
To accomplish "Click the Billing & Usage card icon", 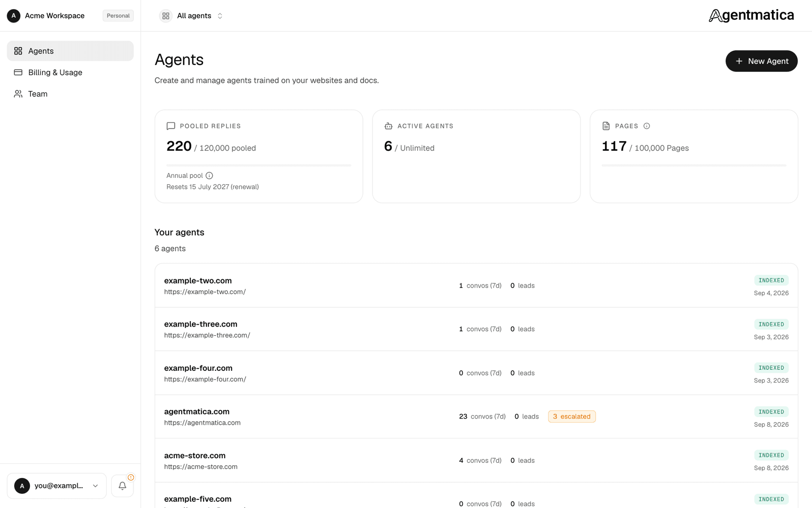I will coord(18,72).
